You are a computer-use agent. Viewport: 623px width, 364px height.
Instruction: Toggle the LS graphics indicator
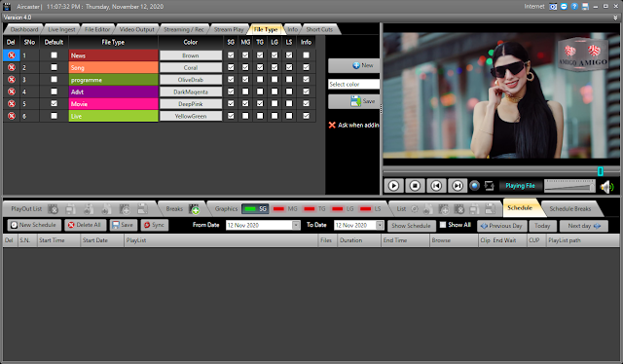click(x=370, y=208)
